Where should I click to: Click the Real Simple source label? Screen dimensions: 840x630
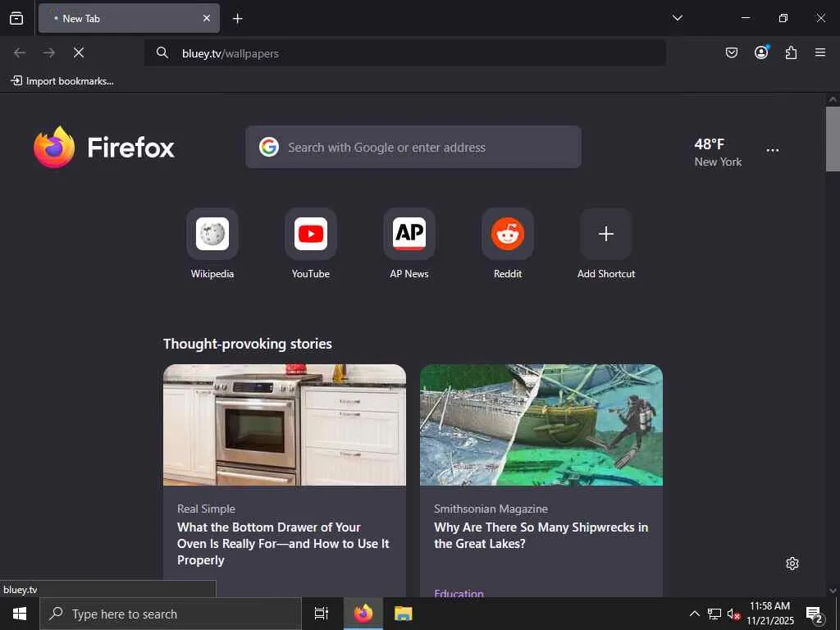pyautogui.click(x=206, y=509)
